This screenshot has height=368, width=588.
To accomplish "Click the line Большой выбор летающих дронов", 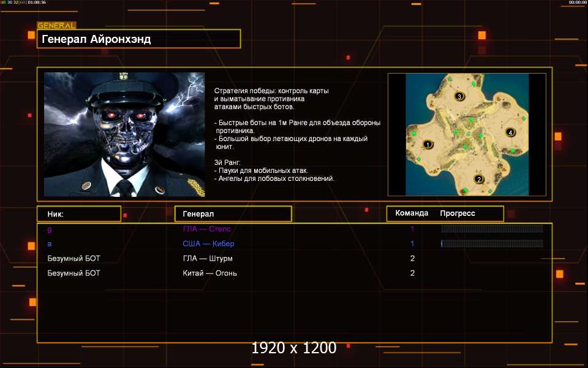I will (x=291, y=139).
